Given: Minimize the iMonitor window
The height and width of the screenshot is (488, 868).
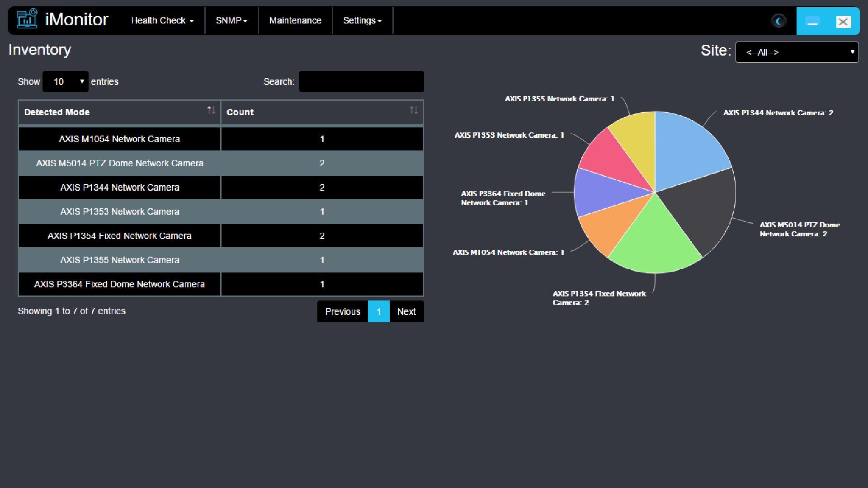Looking at the screenshot, I should point(812,22).
